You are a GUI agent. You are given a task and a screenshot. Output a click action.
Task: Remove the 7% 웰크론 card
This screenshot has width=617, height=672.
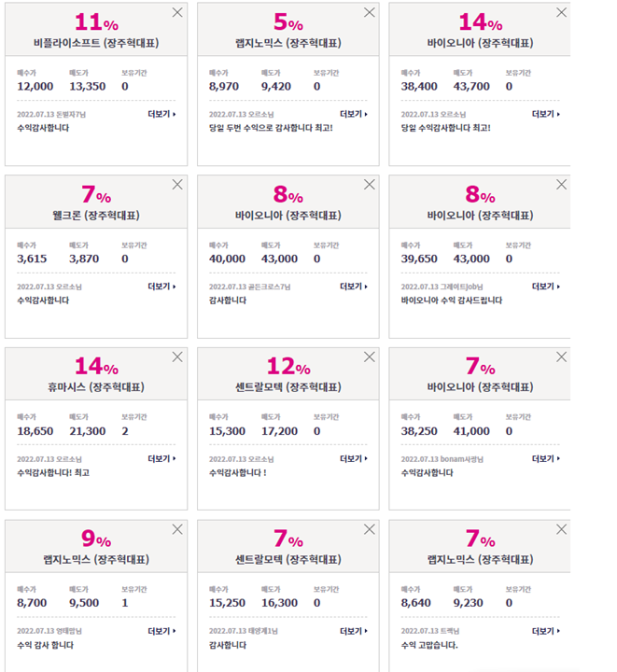point(177,185)
